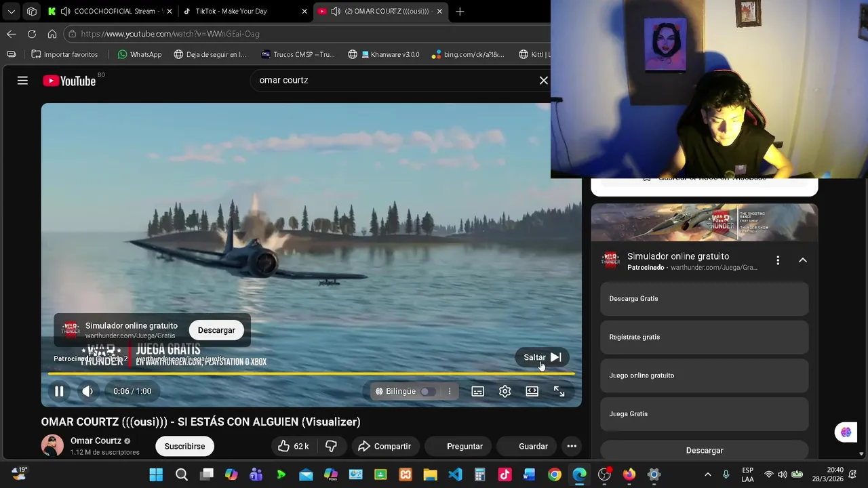Select Juego online gratuito ad link
Image resolution: width=868 pixels, height=488 pixels.
click(x=705, y=375)
